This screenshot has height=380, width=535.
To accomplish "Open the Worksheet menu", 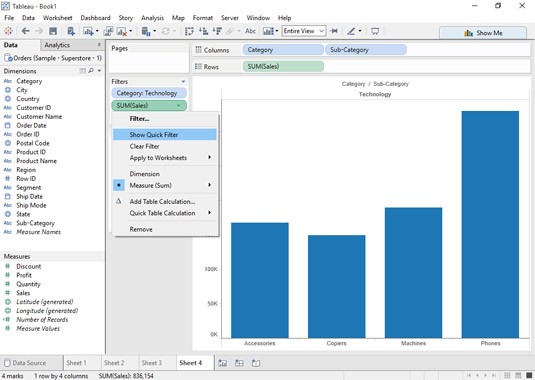I will (x=57, y=18).
